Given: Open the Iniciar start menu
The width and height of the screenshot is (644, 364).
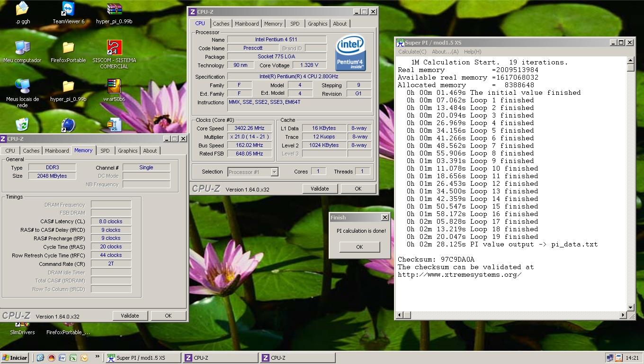Looking at the screenshot, I should (x=15, y=358).
